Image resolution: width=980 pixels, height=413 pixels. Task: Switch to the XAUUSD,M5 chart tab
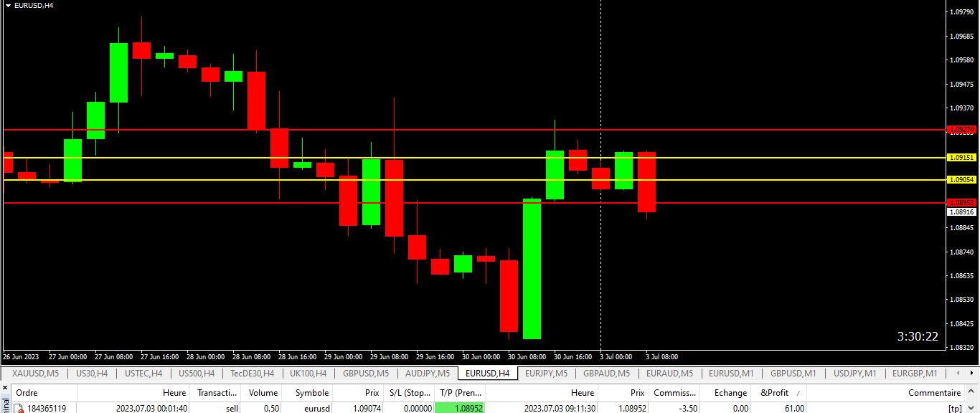pyautogui.click(x=35, y=374)
